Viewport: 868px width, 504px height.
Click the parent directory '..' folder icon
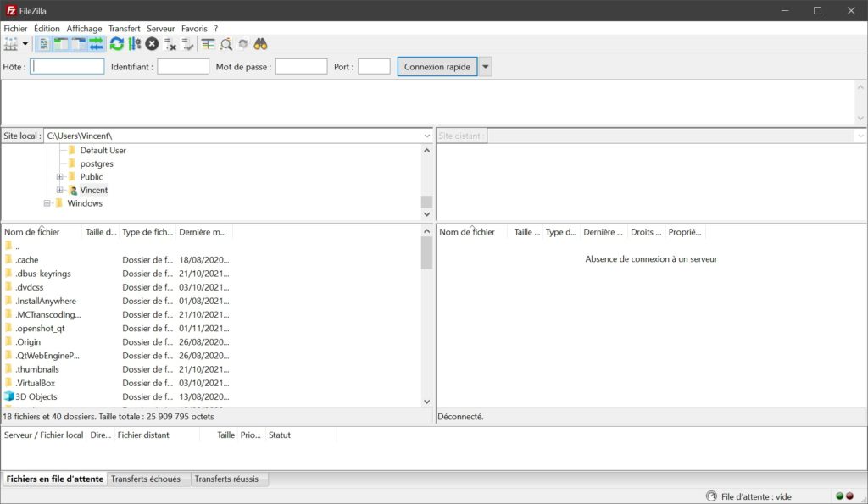click(8, 246)
